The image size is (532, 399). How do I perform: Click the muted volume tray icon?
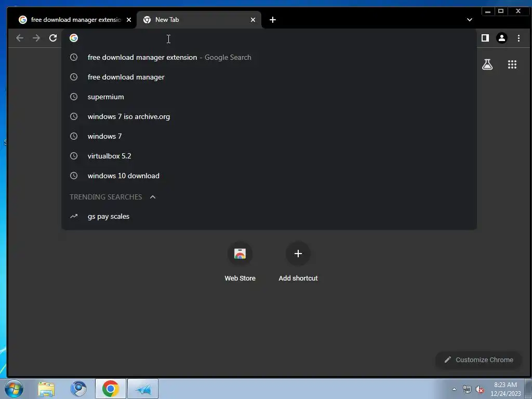pos(480,389)
